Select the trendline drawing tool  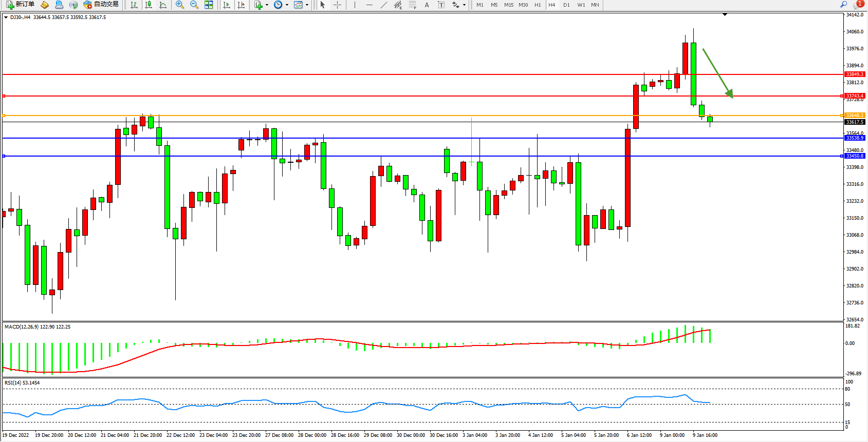(x=383, y=5)
